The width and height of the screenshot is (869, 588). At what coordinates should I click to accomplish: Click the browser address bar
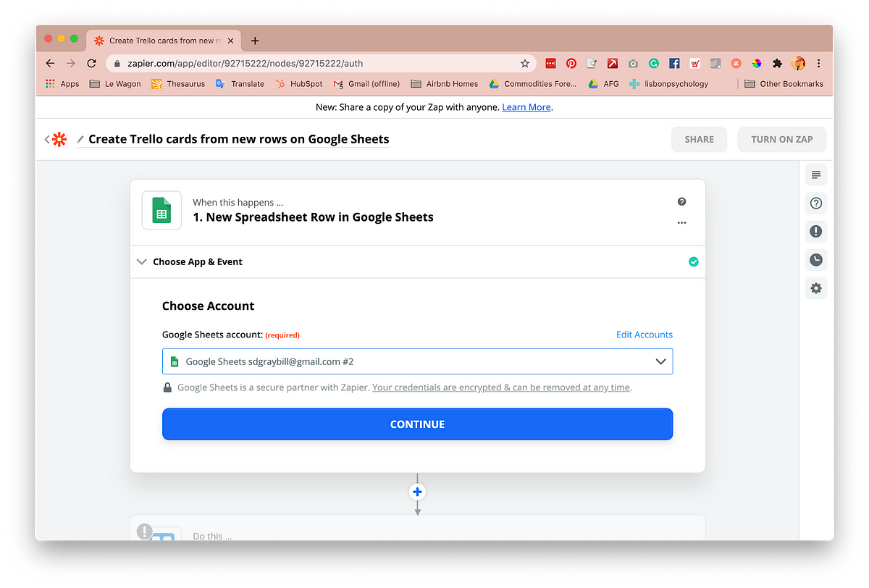tap(322, 63)
